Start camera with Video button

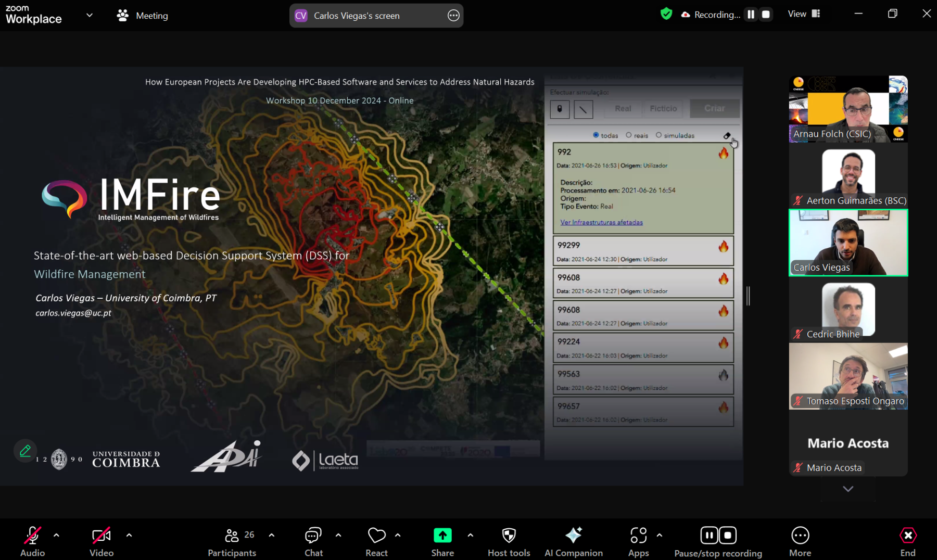point(102,541)
